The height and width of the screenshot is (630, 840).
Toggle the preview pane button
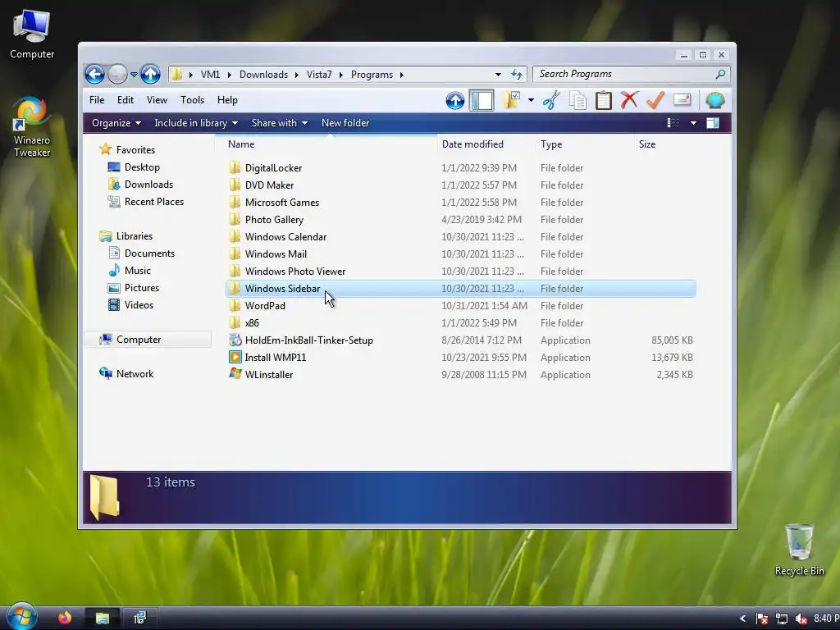tap(713, 123)
